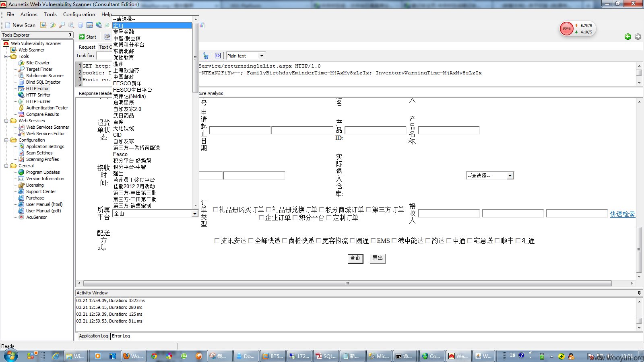The height and width of the screenshot is (362, 644).
Task: Check the 礼品册兑换订单 checkbox
Action: pos(268,210)
